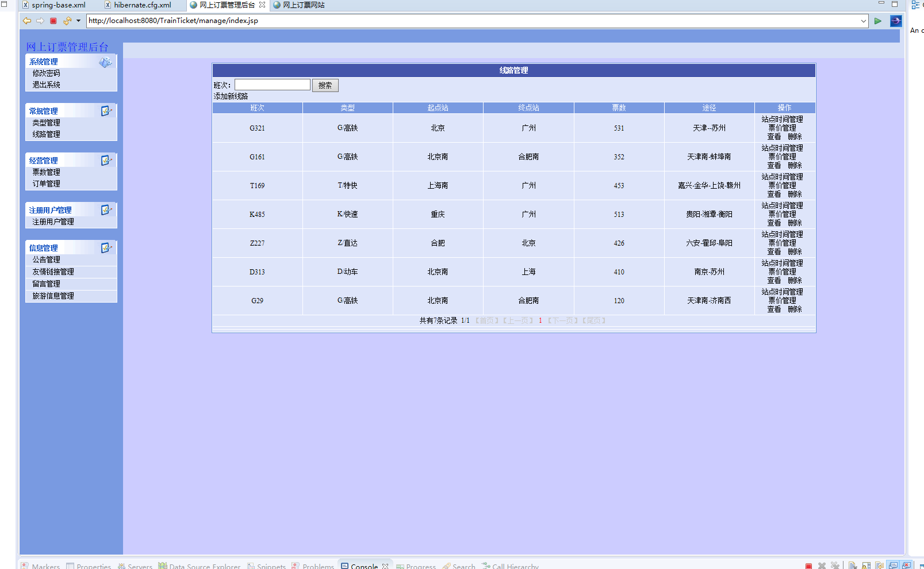Click 查看 for route G29
This screenshot has height=569, width=924.
[x=774, y=309]
